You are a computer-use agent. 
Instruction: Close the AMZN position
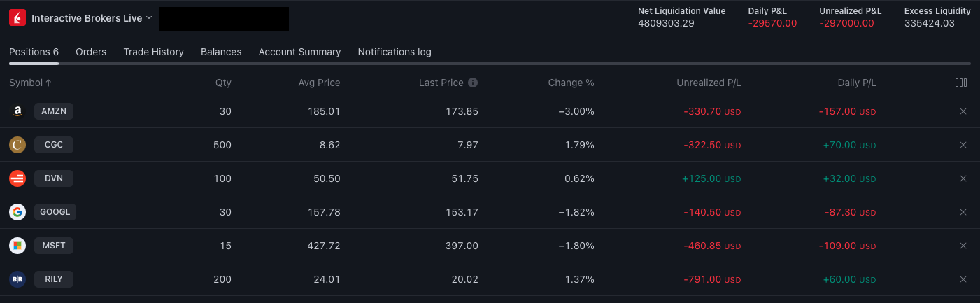tap(963, 111)
